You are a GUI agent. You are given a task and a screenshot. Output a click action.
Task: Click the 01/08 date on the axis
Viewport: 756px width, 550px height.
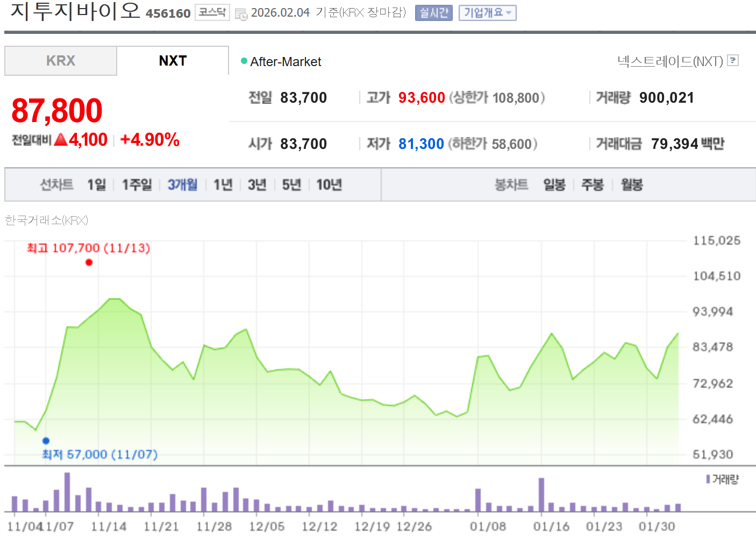pyautogui.click(x=488, y=526)
